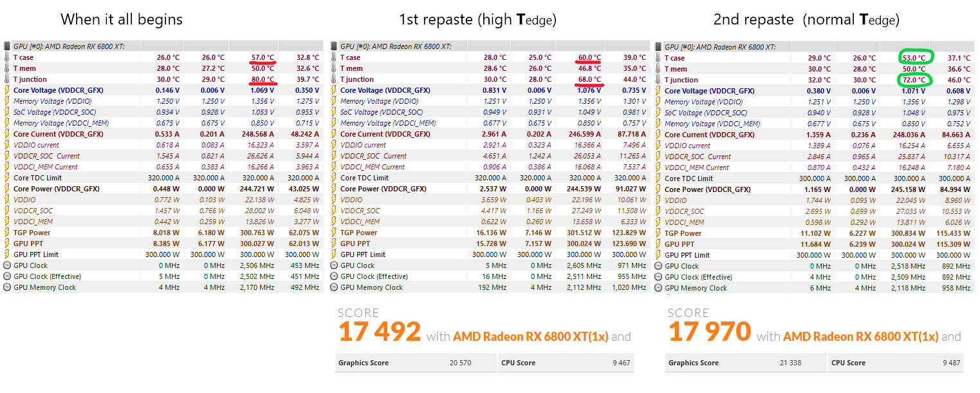Click Core TDC Limit lightning icon in 2nd repaste panel
This screenshot has width=980, height=393.
coord(658,178)
